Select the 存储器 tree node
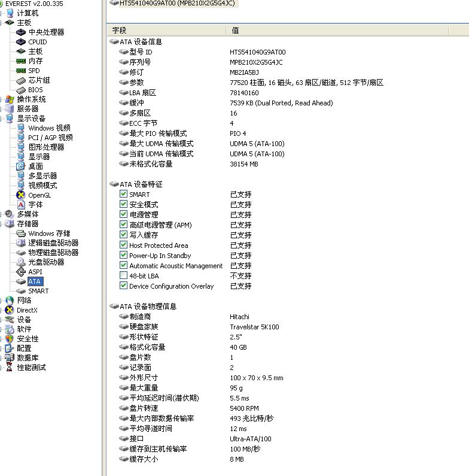 28,224
